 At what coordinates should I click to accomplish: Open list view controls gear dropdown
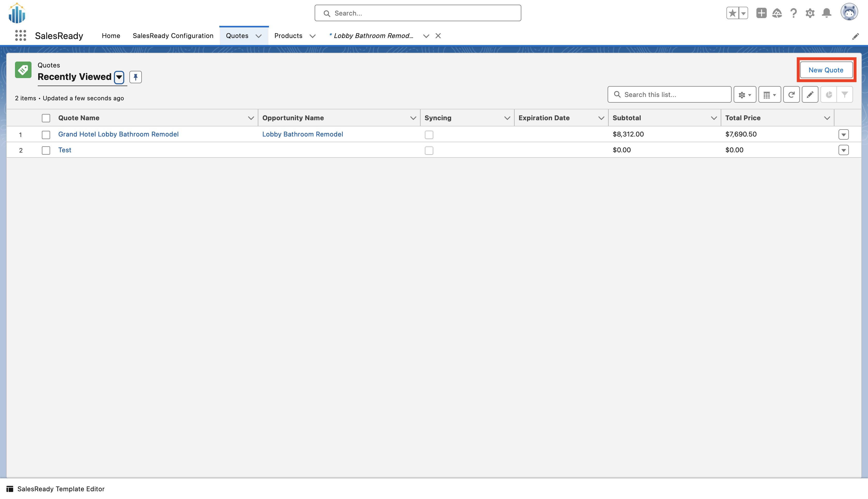pos(745,95)
